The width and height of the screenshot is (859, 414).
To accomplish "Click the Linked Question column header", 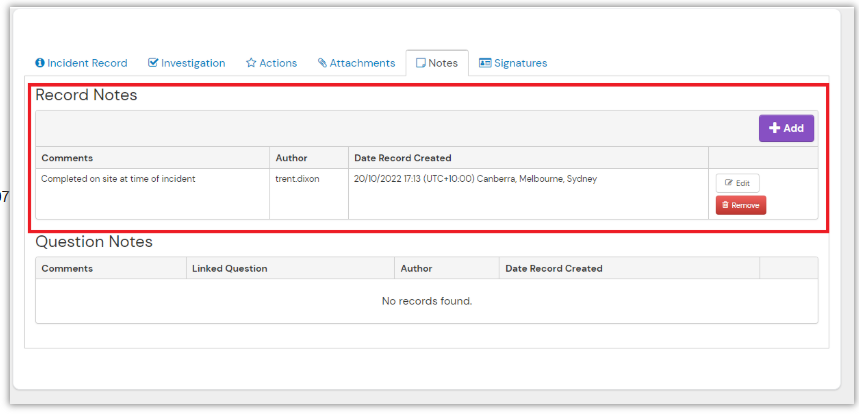I will (x=229, y=268).
